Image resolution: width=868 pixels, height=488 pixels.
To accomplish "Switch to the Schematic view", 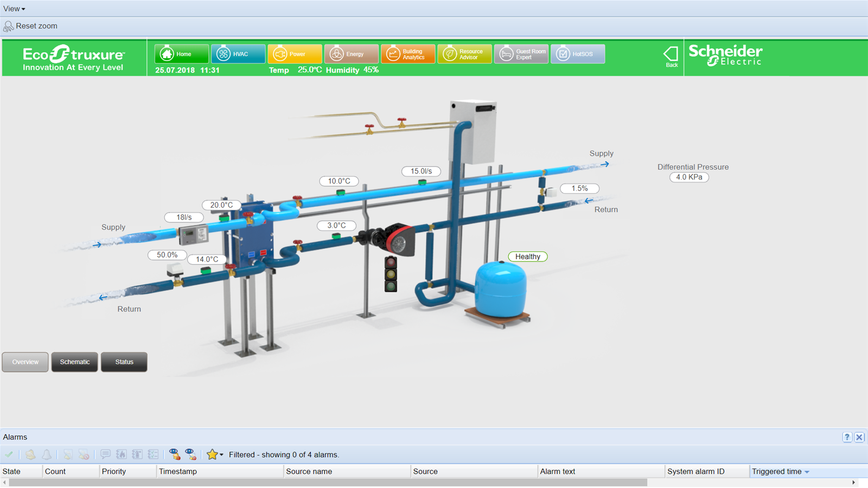I will tap(75, 362).
